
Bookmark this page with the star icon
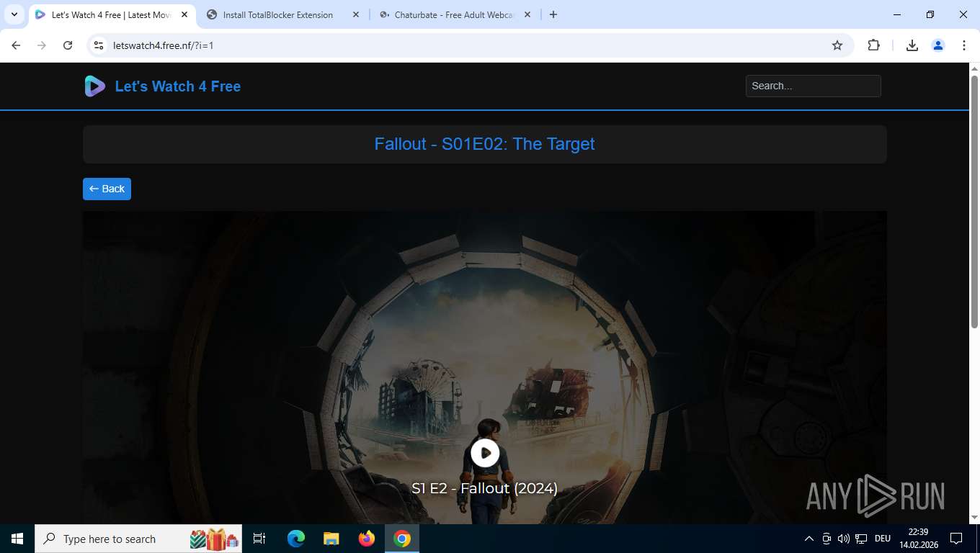click(x=837, y=45)
